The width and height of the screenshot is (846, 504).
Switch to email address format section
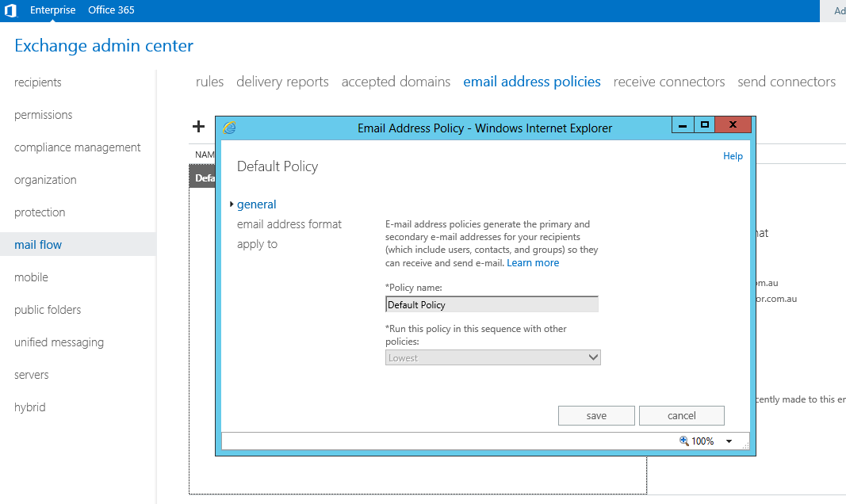coord(289,224)
